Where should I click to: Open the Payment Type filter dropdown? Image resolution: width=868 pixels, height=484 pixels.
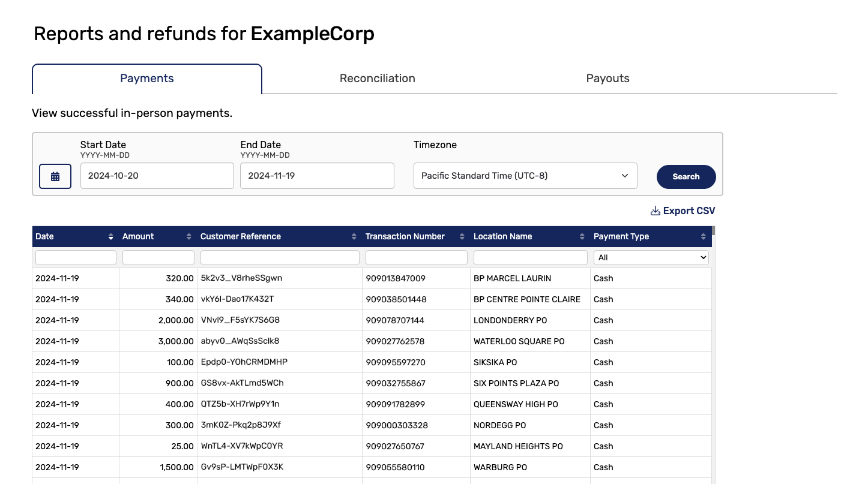click(x=651, y=257)
